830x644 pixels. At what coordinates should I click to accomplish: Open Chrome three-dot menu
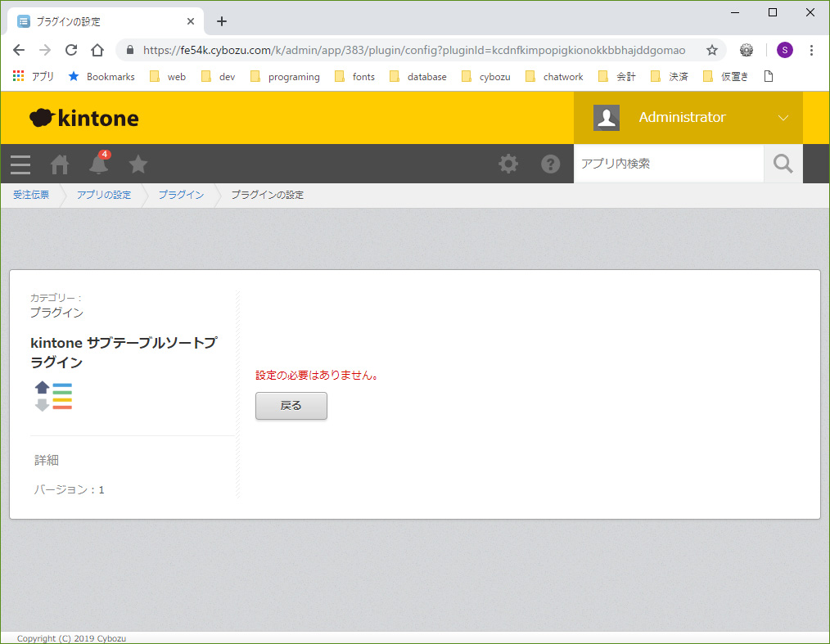click(x=811, y=50)
